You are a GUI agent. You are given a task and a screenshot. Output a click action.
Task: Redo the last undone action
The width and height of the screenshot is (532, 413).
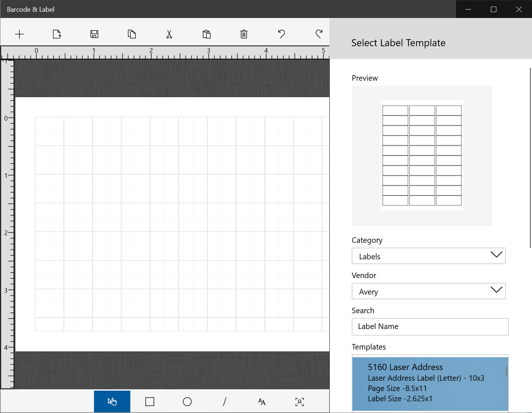(319, 34)
